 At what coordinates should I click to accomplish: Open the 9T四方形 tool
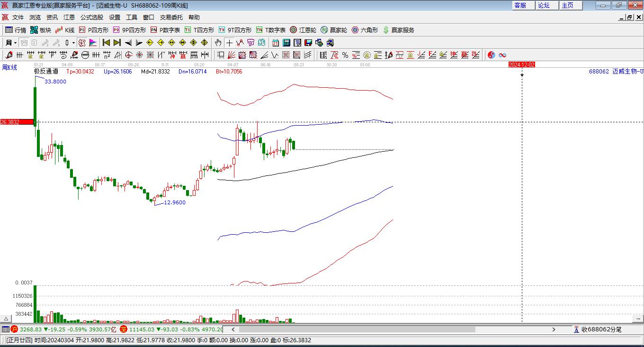[235, 30]
